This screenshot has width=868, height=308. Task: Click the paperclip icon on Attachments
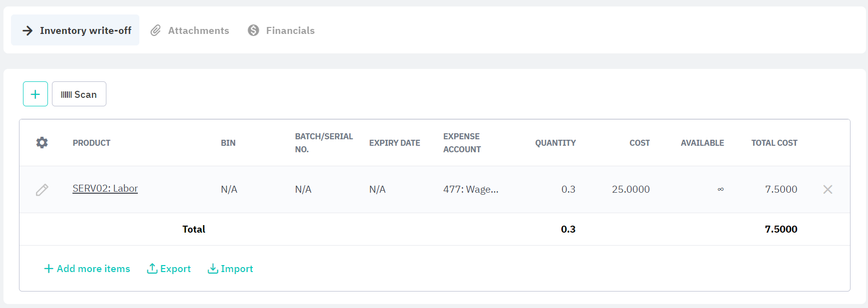pos(156,30)
